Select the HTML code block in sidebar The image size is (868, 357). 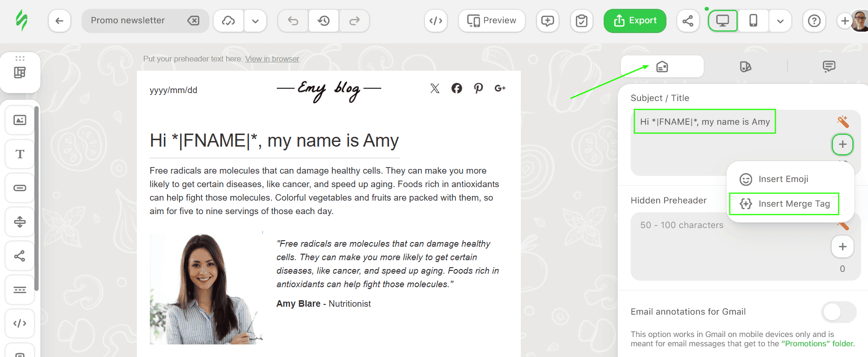(20, 323)
